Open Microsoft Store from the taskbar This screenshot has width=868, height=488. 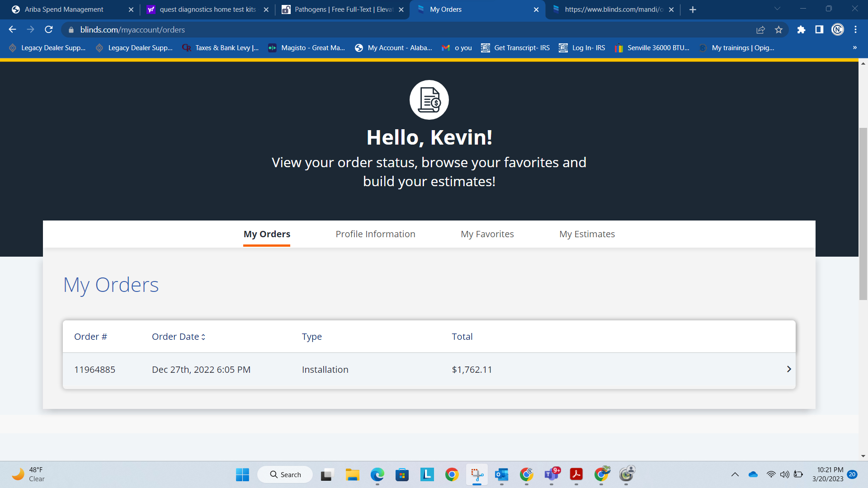click(x=401, y=475)
